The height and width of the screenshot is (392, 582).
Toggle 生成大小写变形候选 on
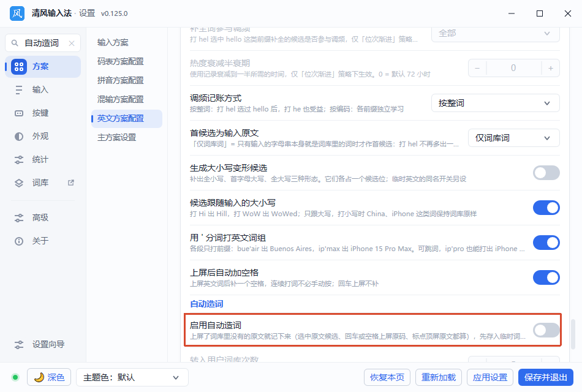tap(546, 173)
